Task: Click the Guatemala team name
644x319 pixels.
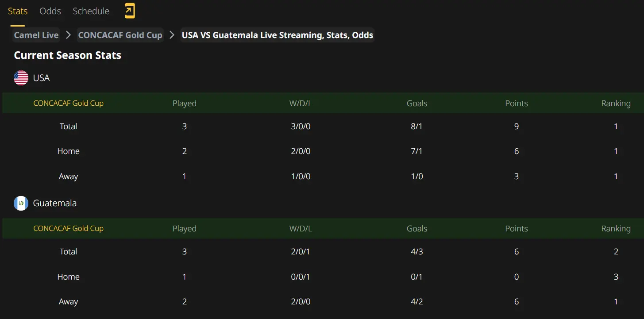Action: pyautogui.click(x=55, y=203)
